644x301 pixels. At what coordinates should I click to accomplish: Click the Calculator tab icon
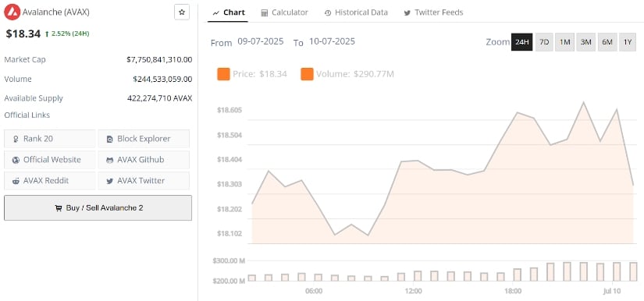[x=265, y=13]
